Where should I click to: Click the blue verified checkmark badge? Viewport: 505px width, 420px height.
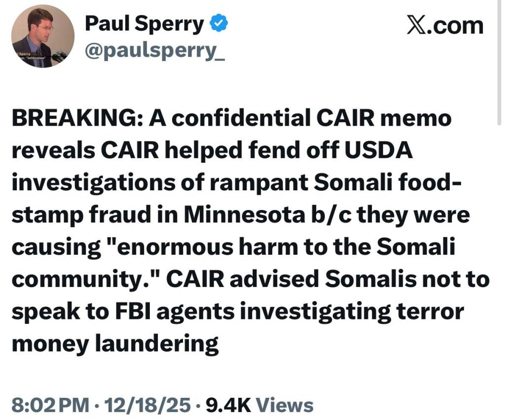pos(218,23)
